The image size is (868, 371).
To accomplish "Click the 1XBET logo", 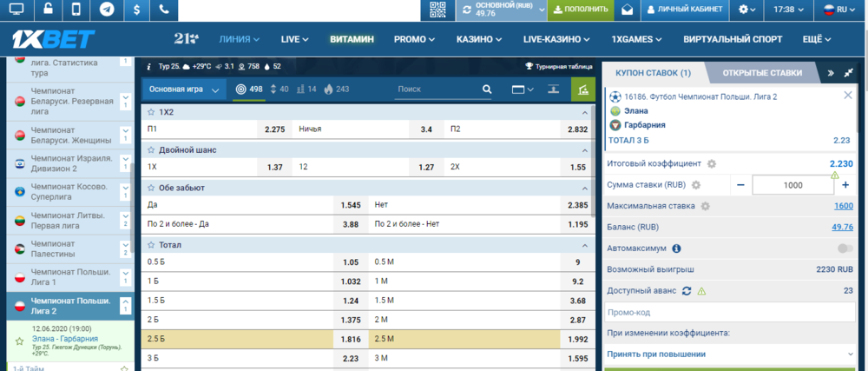I will (54, 39).
